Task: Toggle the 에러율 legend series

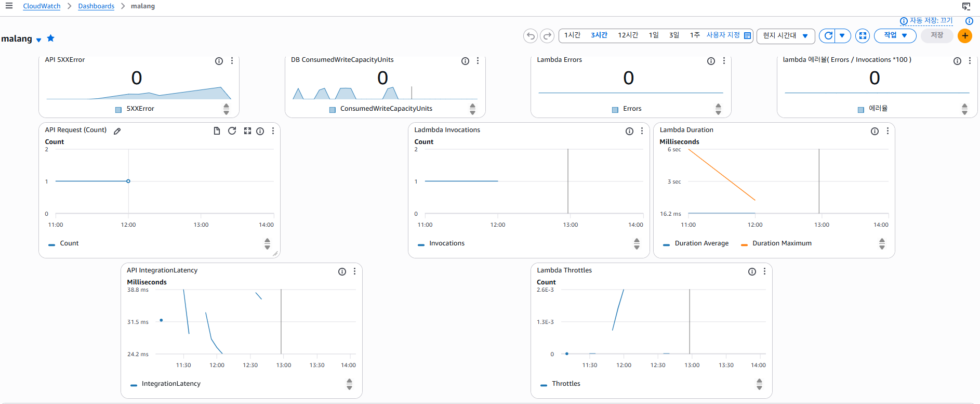Action: (873, 109)
